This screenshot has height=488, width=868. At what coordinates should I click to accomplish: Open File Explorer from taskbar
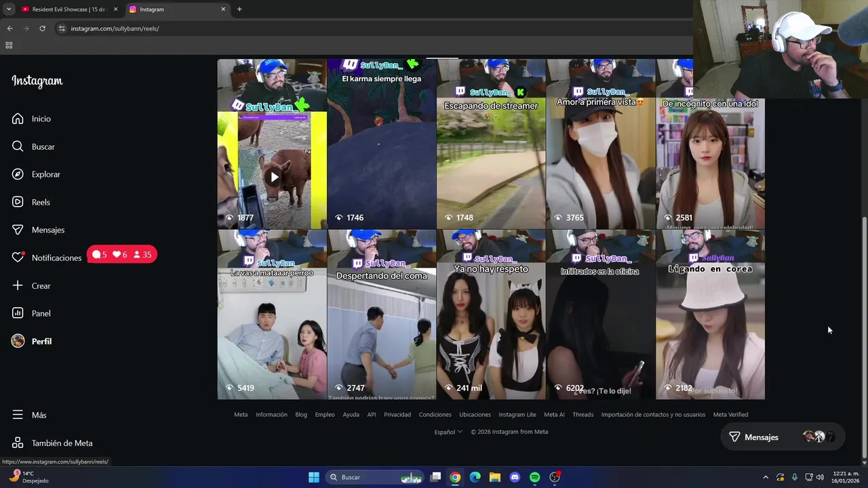coord(495,477)
